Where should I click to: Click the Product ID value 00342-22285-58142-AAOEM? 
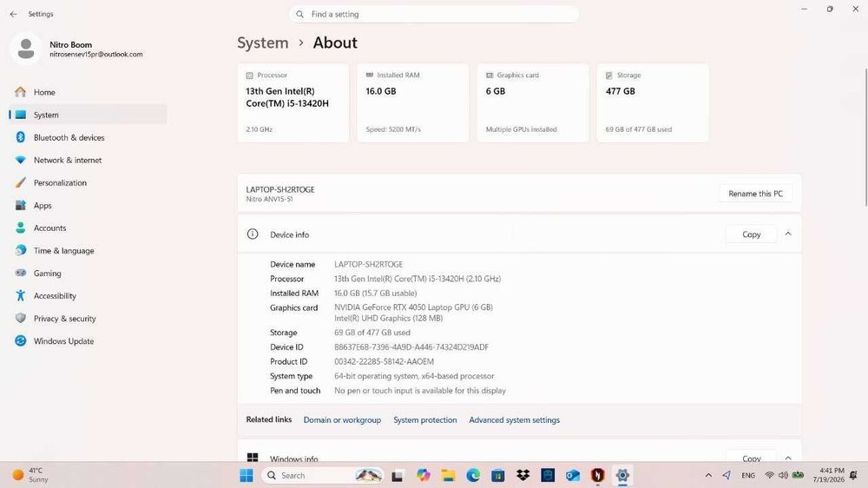click(385, 361)
